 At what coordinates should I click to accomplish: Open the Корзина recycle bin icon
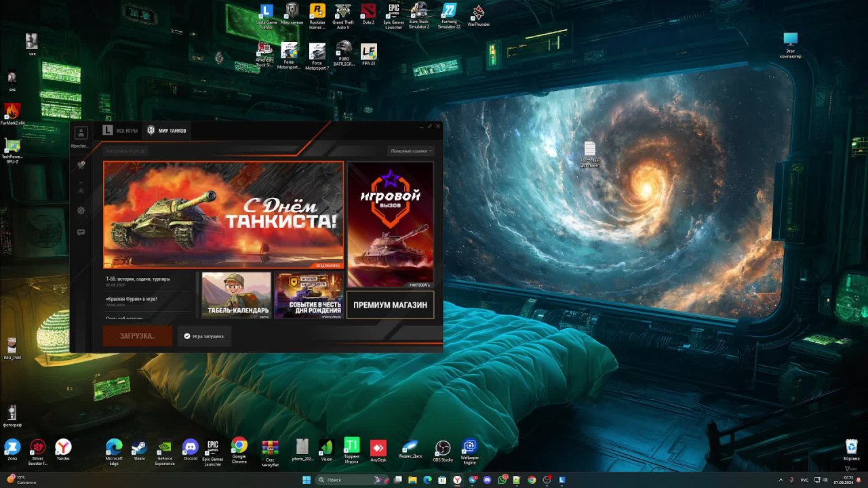click(x=851, y=449)
